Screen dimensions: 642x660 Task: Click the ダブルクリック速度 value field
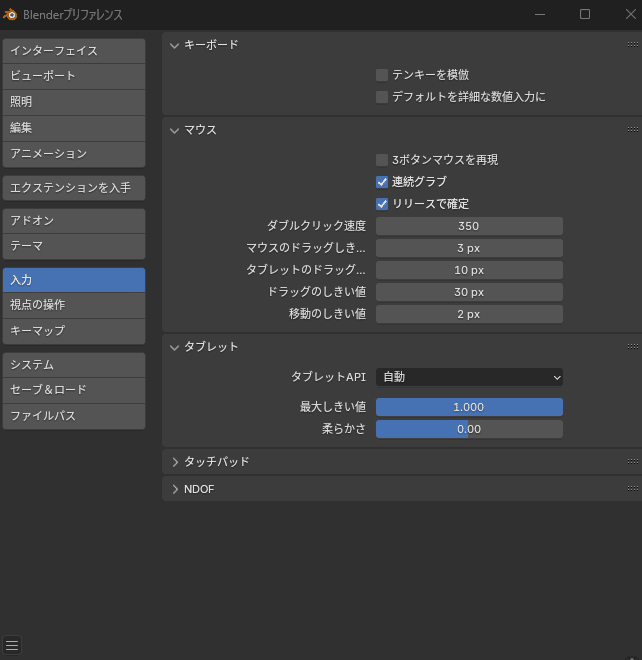(469, 226)
